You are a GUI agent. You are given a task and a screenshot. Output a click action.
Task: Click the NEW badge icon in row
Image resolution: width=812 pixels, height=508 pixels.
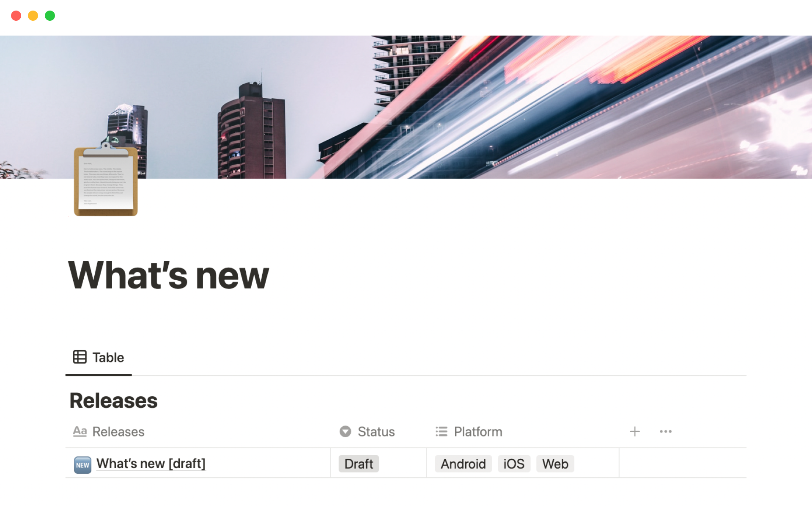point(82,464)
